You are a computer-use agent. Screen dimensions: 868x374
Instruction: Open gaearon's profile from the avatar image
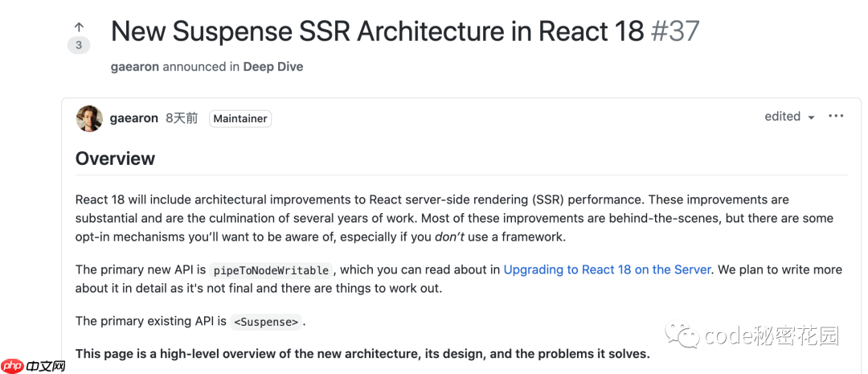pyautogui.click(x=89, y=118)
